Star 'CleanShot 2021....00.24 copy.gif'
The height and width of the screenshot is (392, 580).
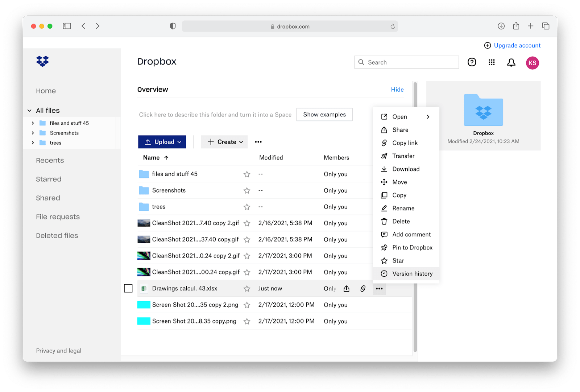pyautogui.click(x=247, y=272)
